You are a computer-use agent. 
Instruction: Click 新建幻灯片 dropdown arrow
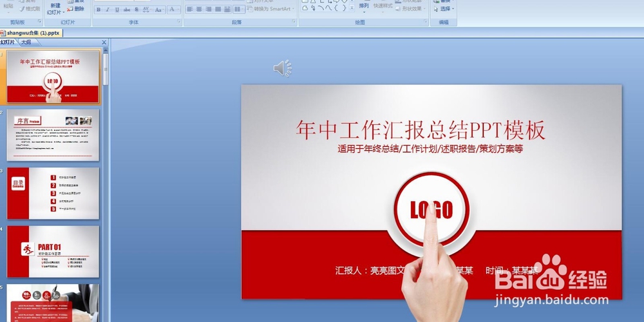tap(63, 12)
